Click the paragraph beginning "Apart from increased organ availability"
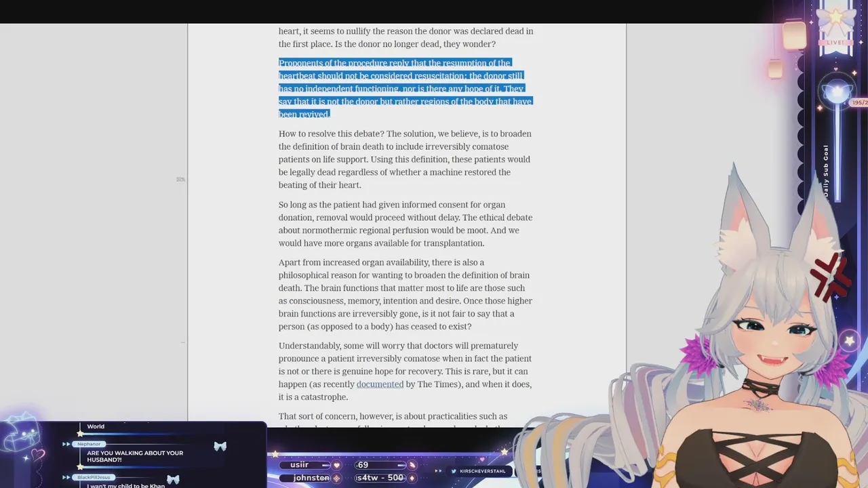The width and height of the screenshot is (868, 488). [406, 294]
